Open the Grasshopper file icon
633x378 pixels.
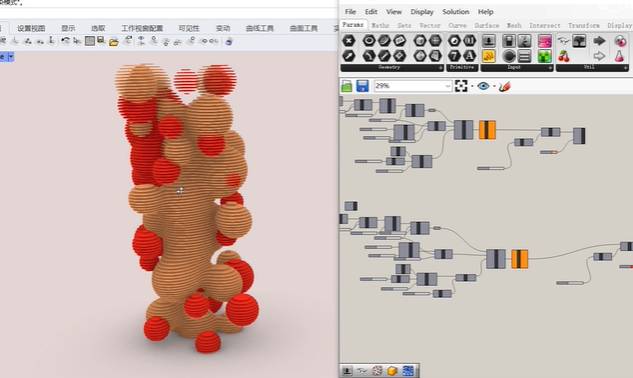tap(346, 86)
